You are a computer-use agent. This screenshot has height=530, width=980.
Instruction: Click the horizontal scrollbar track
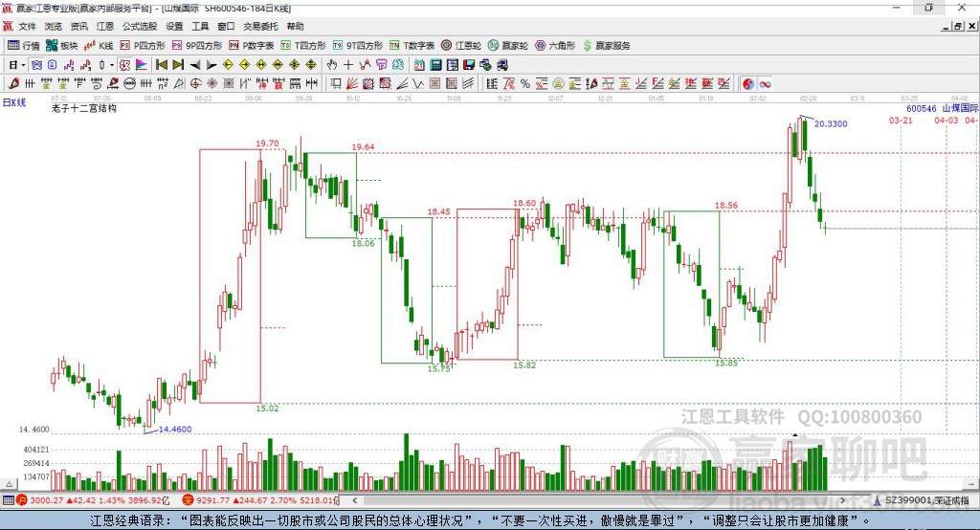pyautogui.click(x=599, y=500)
